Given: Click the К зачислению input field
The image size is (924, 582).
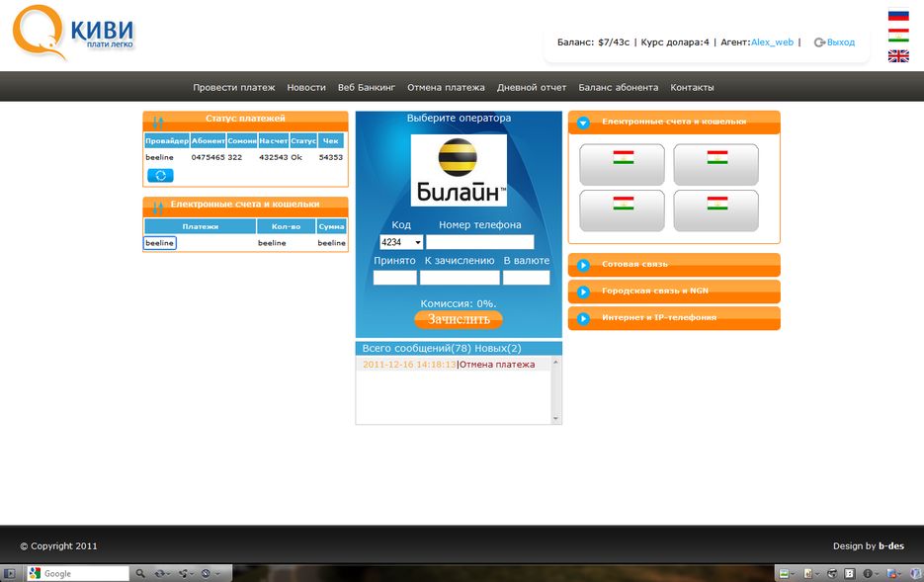Looking at the screenshot, I should tap(460, 278).
